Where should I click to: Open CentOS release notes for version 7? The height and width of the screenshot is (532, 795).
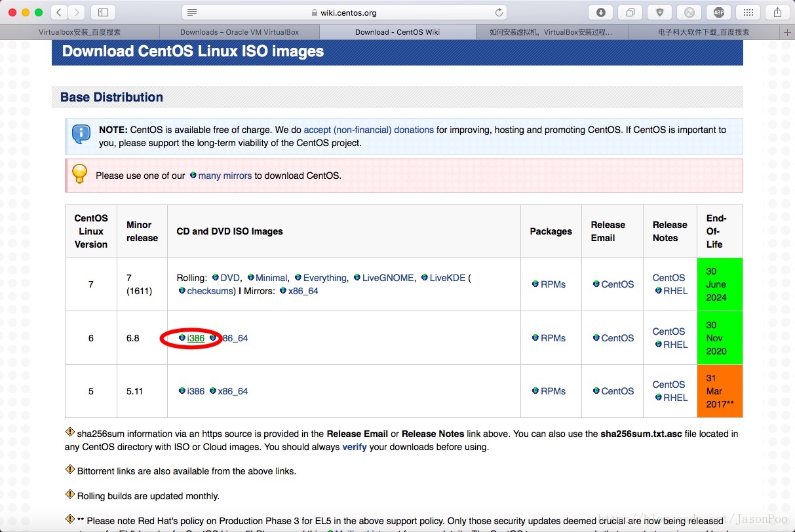(669, 278)
